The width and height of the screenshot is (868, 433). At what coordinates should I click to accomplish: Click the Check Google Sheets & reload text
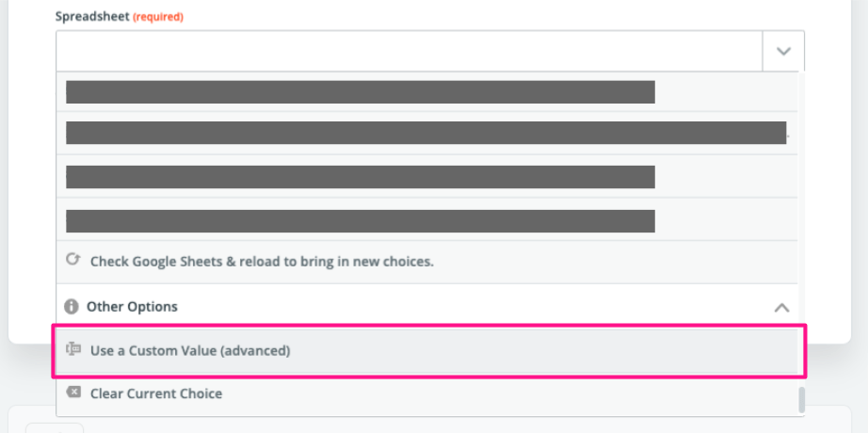click(262, 262)
